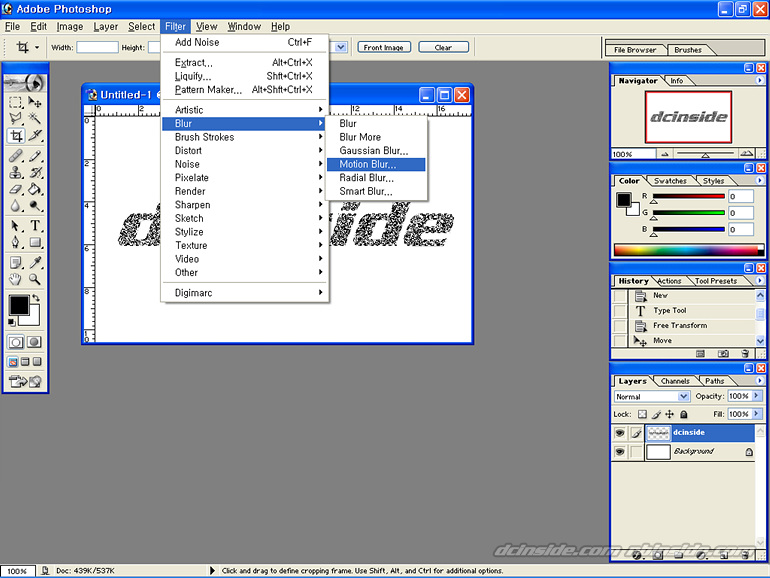Expand the Brush Strokes submenu
The width and height of the screenshot is (770, 578).
pos(245,137)
